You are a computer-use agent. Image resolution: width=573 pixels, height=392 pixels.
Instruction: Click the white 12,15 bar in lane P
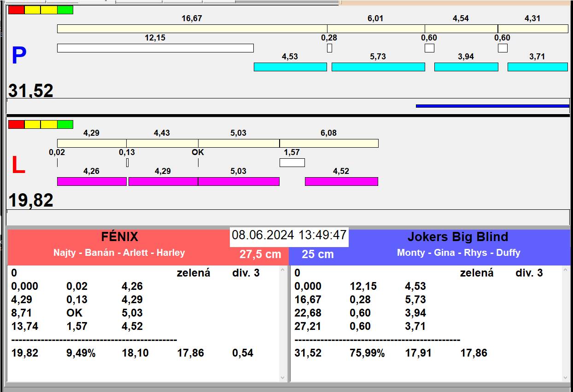pos(155,48)
